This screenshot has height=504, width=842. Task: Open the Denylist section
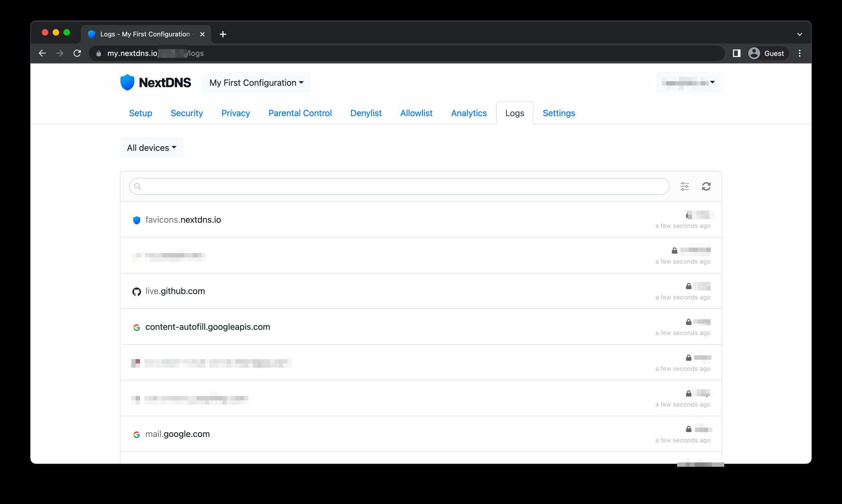(x=366, y=113)
